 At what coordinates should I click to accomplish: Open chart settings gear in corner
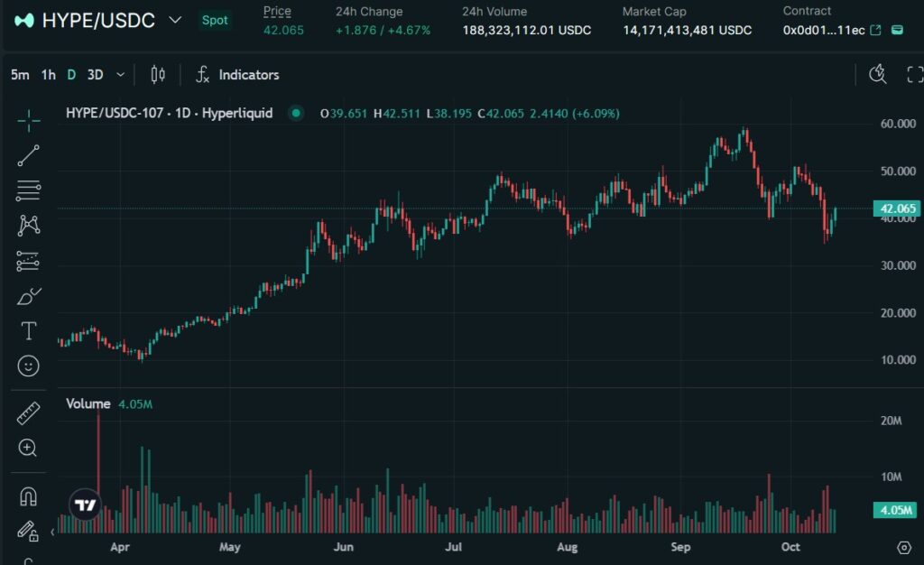[903, 547]
